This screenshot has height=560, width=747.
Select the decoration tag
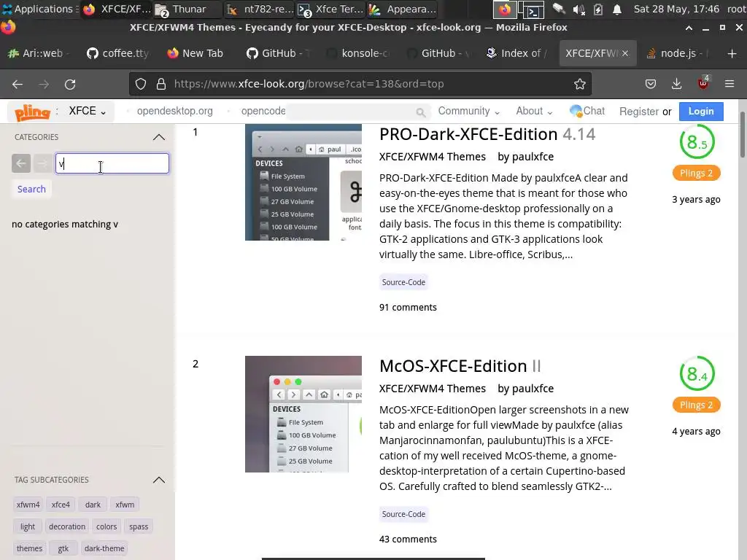66,526
